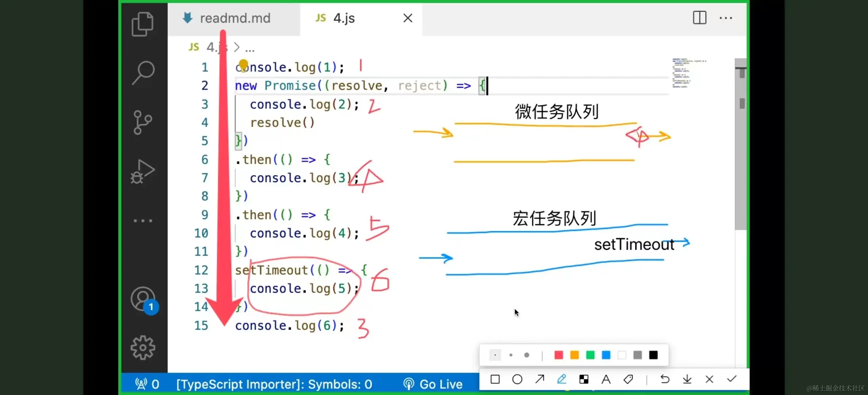This screenshot has width=868, height=395.
Task: Open the editor more actions menu
Action: (x=726, y=18)
